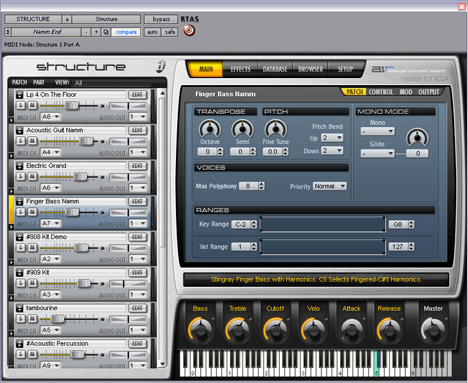Open patch menu icon for Electric Grand

[x=19, y=166]
